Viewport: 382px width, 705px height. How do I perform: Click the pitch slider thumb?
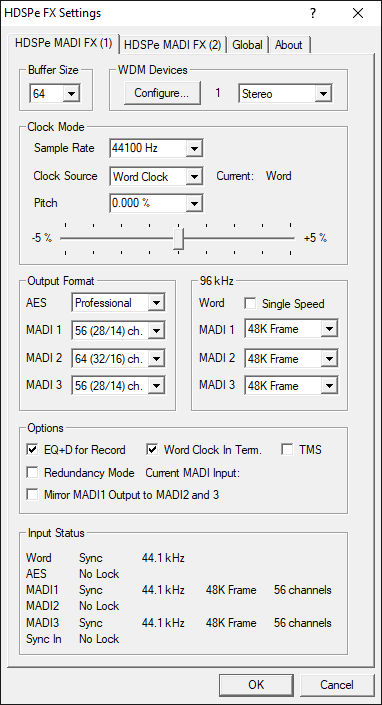(178, 238)
